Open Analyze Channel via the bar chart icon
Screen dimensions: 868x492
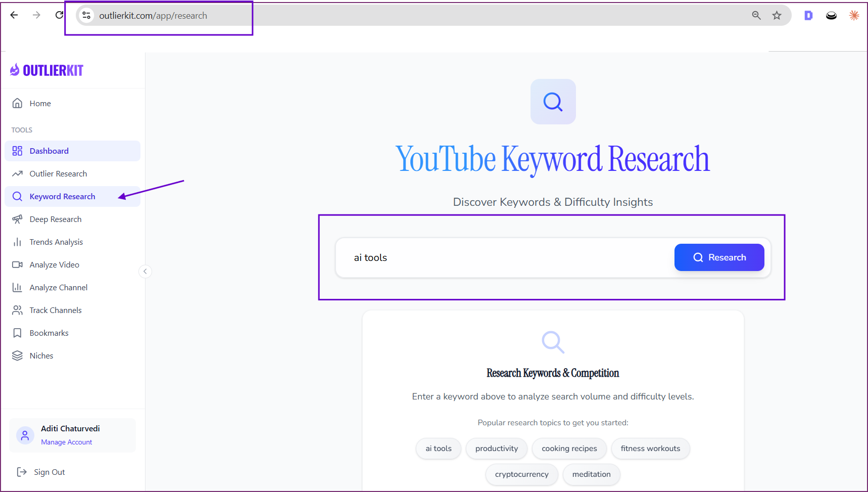[x=18, y=287]
